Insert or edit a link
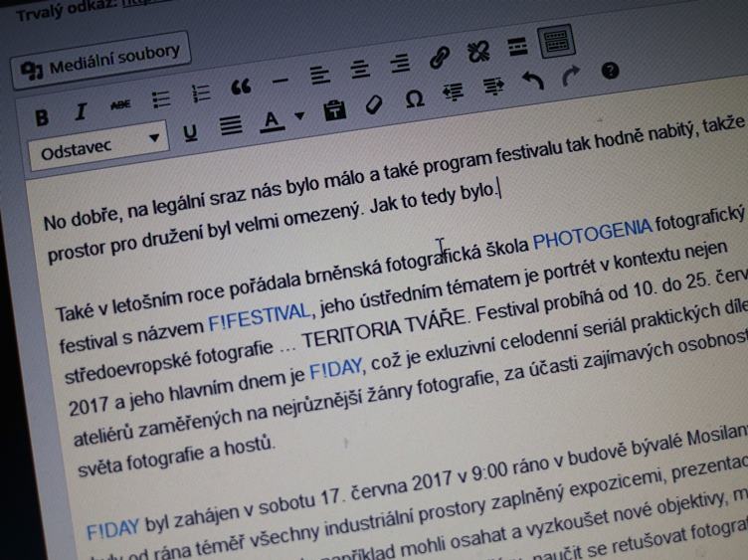This screenshot has width=748, height=560. pyautogui.click(x=440, y=58)
